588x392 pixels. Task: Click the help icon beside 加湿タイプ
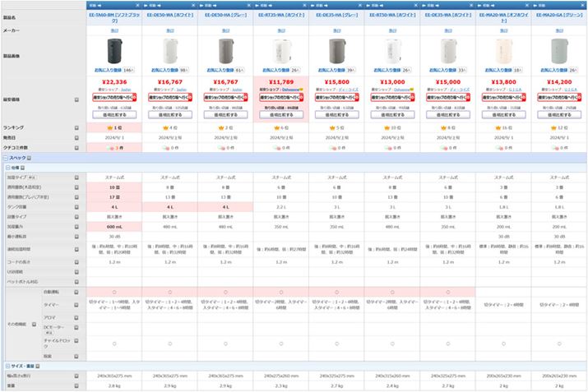tap(33, 178)
